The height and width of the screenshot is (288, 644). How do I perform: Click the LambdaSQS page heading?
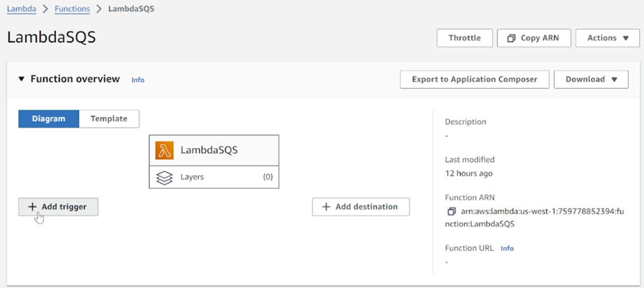point(52,38)
